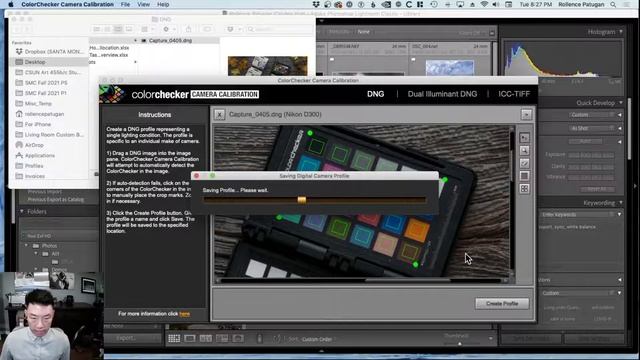Click Finder search field
The image size is (640, 360).
click(x=280, y=29)
